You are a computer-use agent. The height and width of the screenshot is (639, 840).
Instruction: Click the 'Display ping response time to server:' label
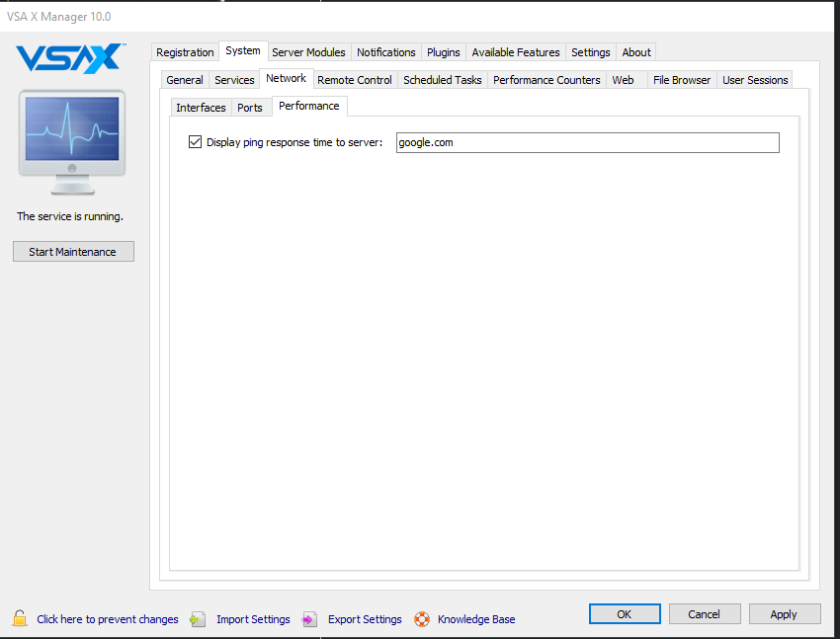click(x=294, y=142)
